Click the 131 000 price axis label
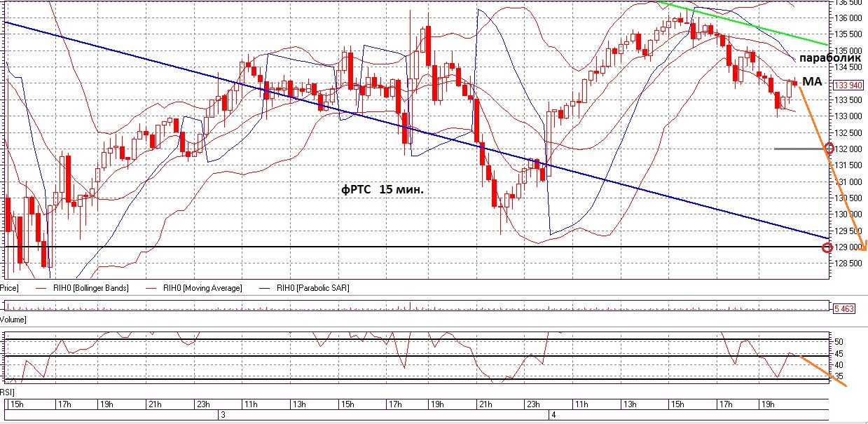The width and height of the screenshot is (868, 424). click(x=848, y=182)
